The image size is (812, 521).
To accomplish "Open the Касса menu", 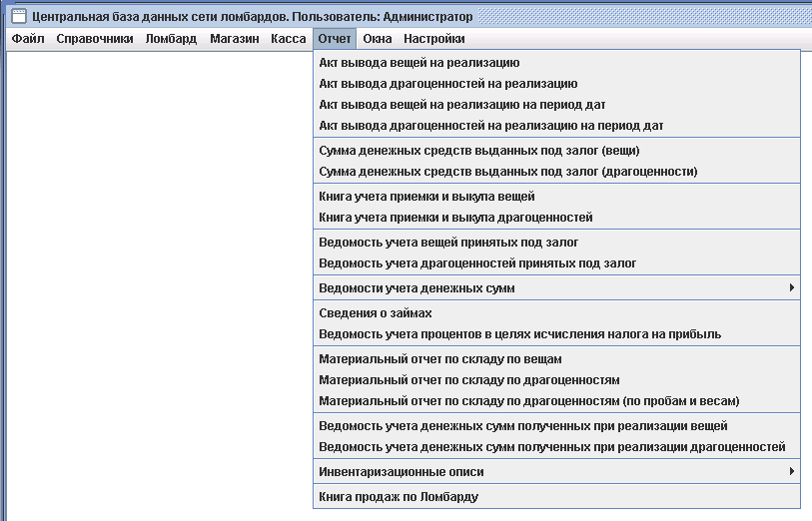I will coord(289,39).
